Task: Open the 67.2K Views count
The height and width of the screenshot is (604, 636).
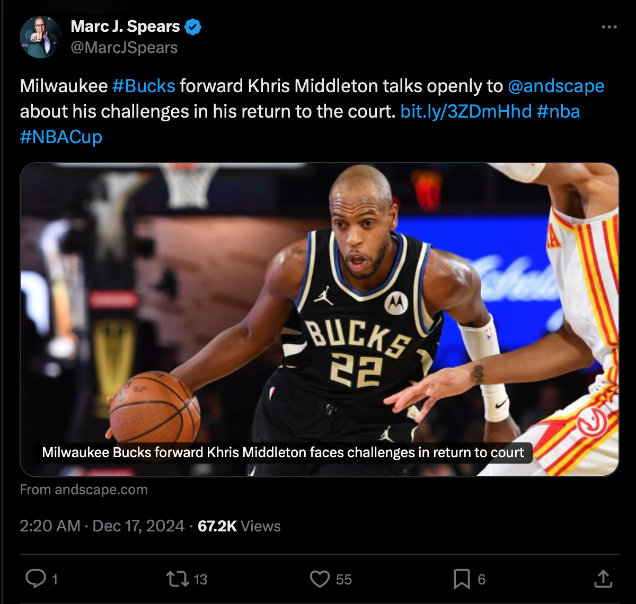Action: click(x=239, y=526)
